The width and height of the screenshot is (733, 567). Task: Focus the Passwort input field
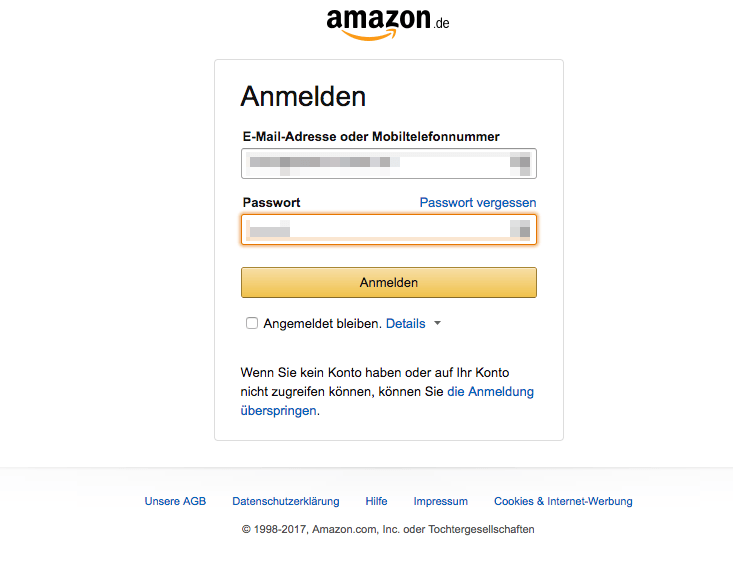click(389, 230)
